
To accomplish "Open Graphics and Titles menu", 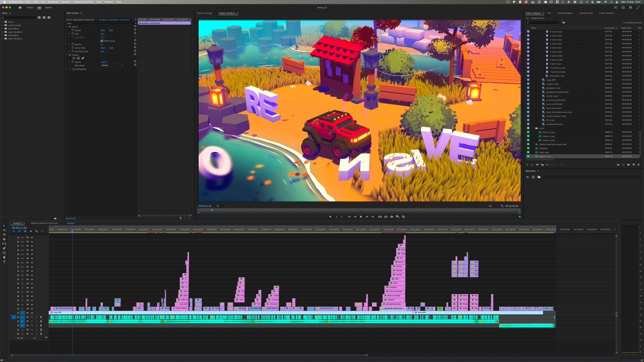I will click(84, 2).
